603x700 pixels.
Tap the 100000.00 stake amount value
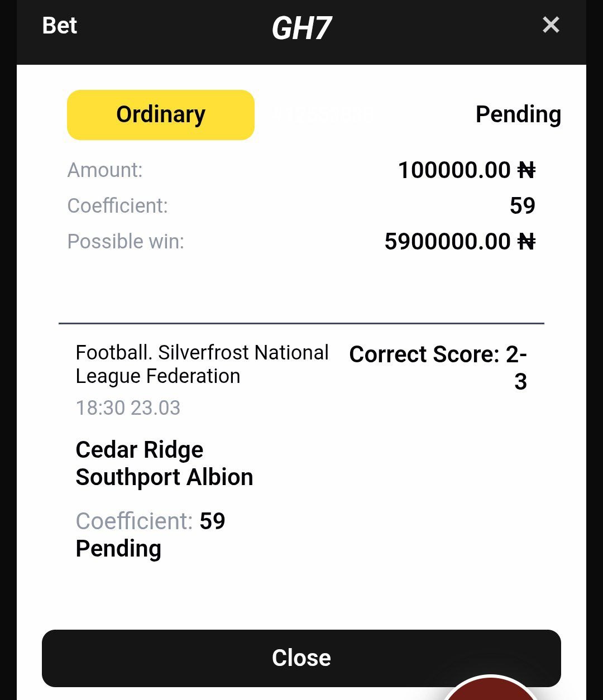pos(466,170)
